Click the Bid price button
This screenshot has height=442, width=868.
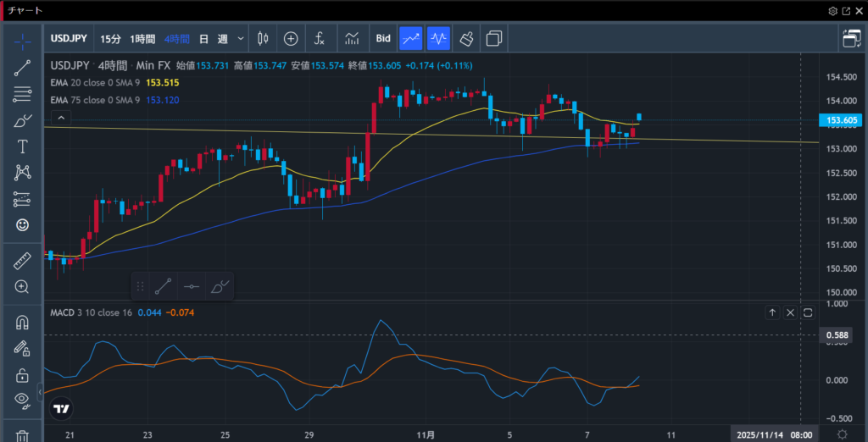(x=383, y=38)
